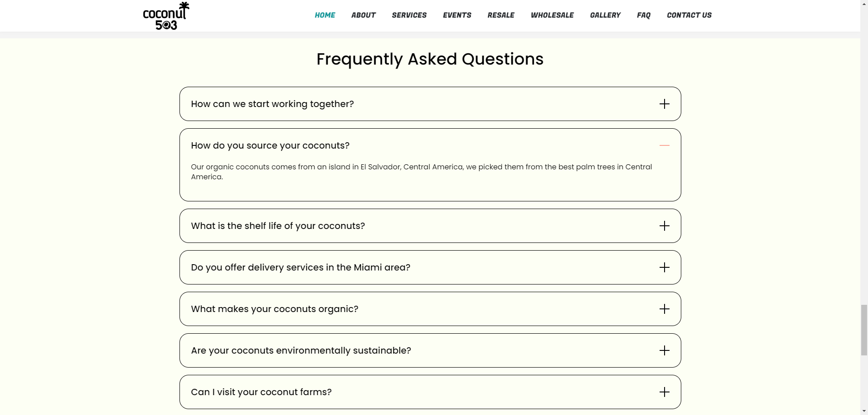Open the Services menu item

point(409,15)
